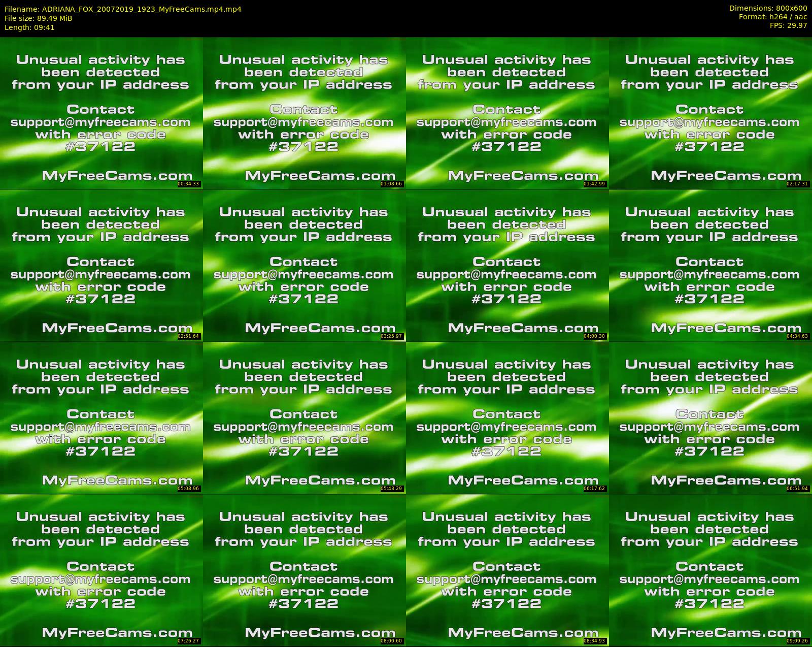Pick the thumbnail frame stamped 02:17.31
Screen dimensions: 812x647
click(710, 113)
